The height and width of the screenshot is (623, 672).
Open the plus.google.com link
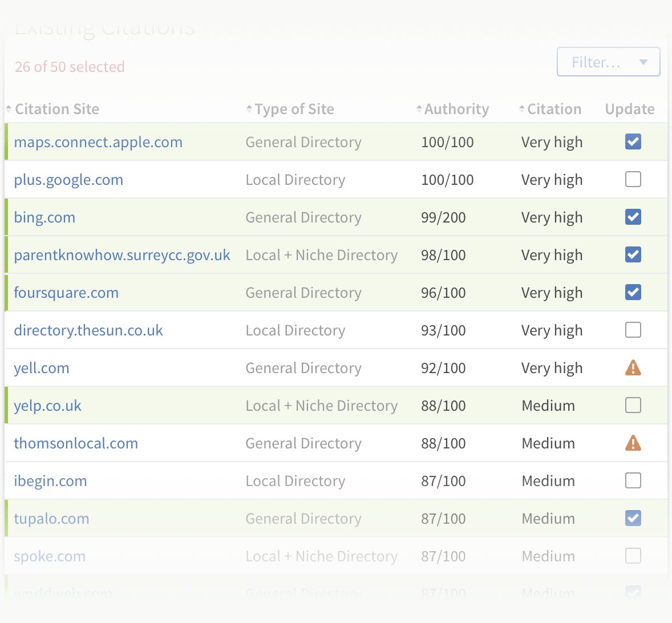[x=68, y=180]
